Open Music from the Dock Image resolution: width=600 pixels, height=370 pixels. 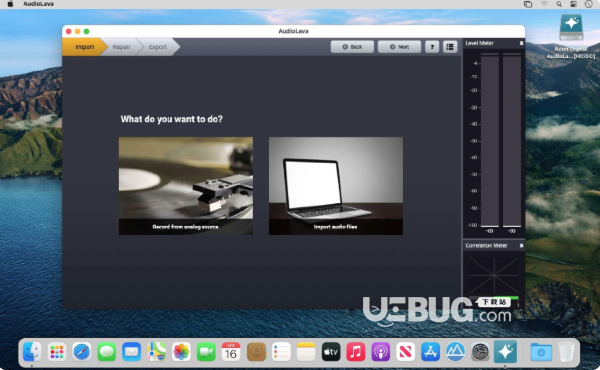click(356, 352)
